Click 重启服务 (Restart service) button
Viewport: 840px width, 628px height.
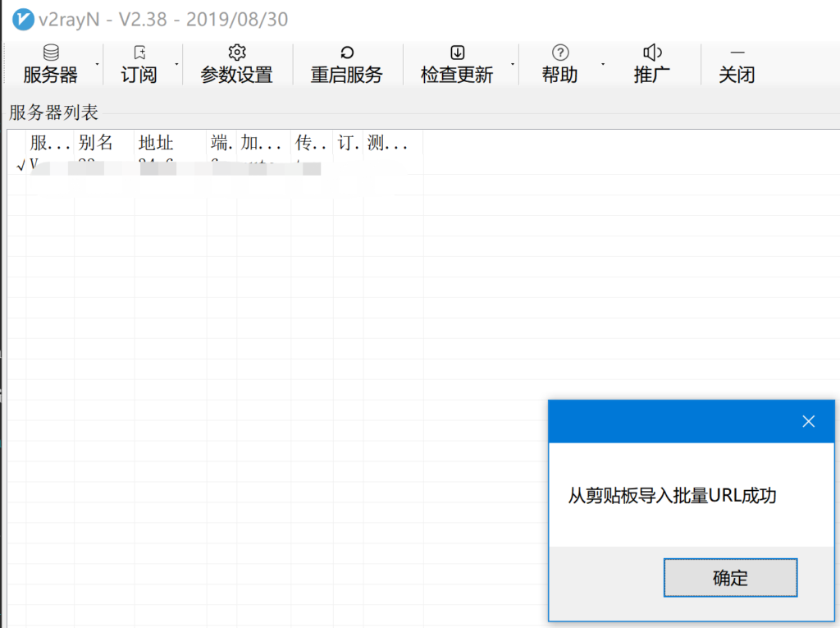point(347,64)
